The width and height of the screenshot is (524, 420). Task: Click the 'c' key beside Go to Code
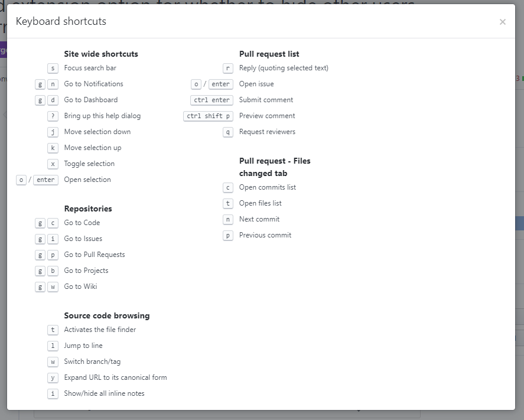(x=53, y=223)
